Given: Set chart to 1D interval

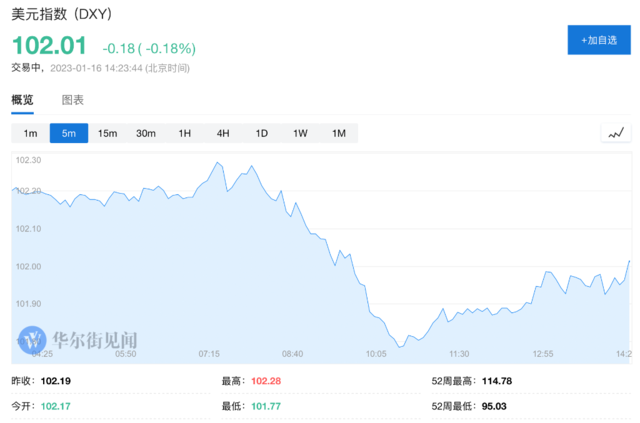Looking at the screenshot, I should click(261, 134).
